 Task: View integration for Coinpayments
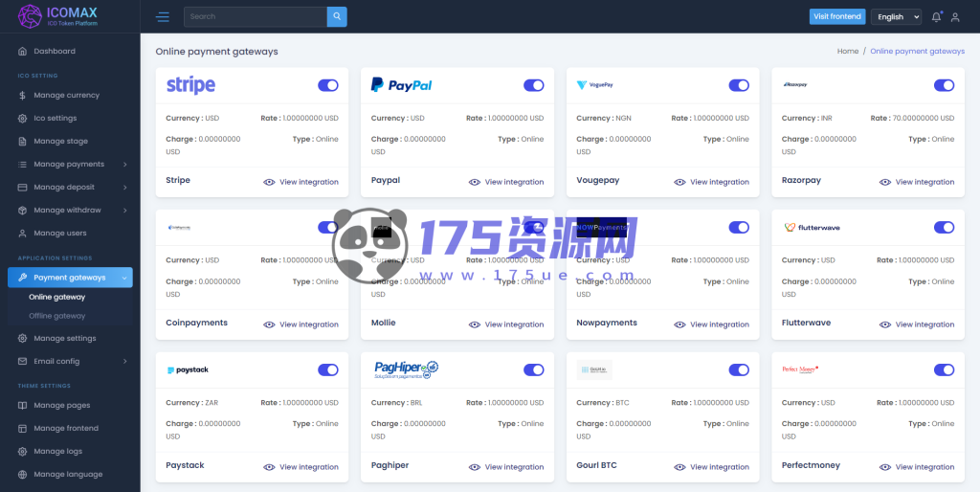301,324
